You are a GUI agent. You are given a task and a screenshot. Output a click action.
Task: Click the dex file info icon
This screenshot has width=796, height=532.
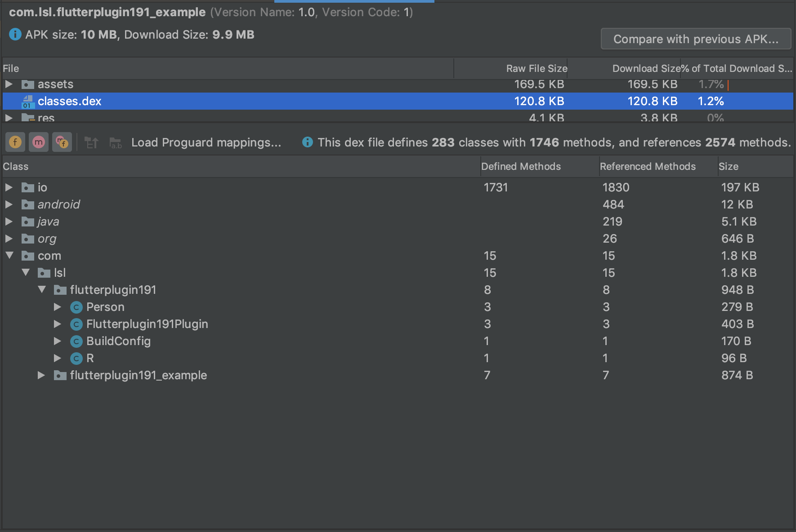coord(308,142)
